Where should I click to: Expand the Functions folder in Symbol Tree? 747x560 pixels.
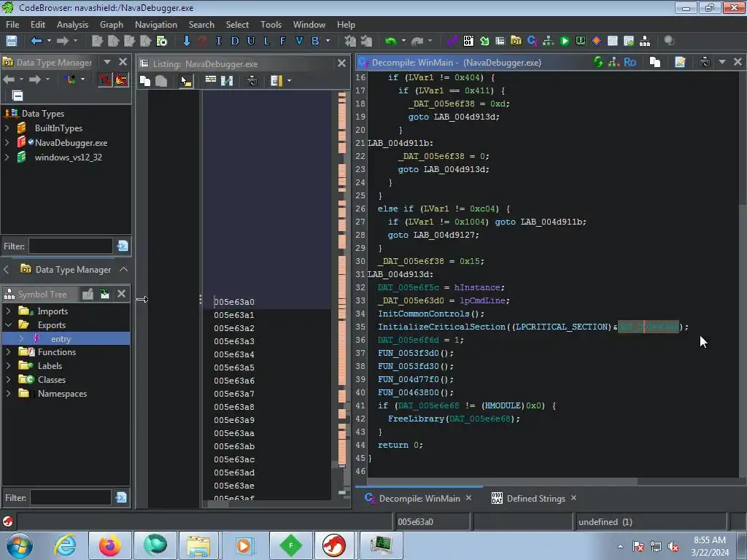pyautogui.click(x=8, y=352)
